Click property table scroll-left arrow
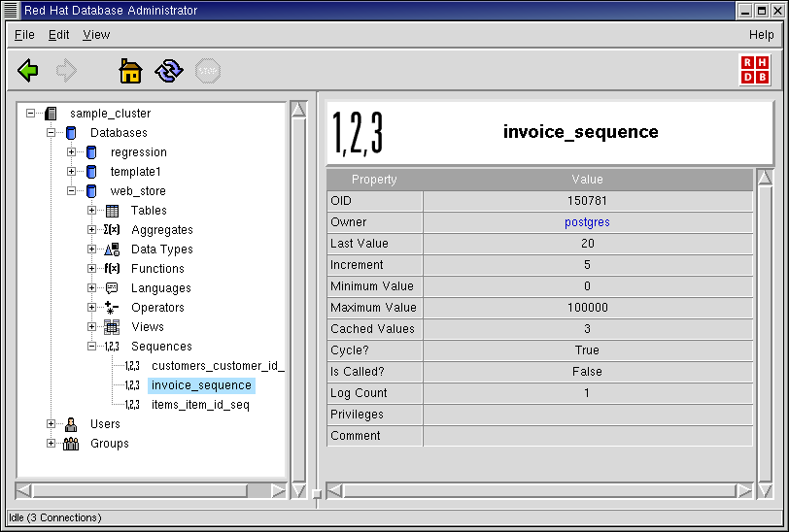This screenshot has width=789, height=532. (334, 490)
